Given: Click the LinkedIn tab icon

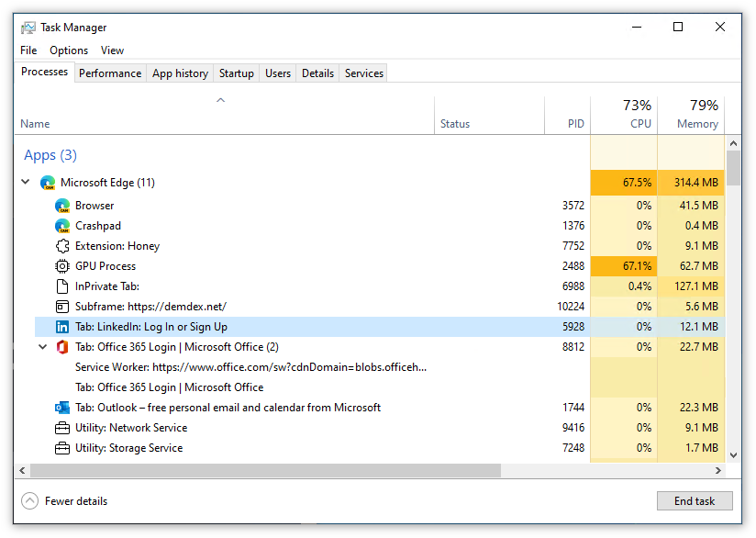Looking at the screenshot, I should point(62,327).
